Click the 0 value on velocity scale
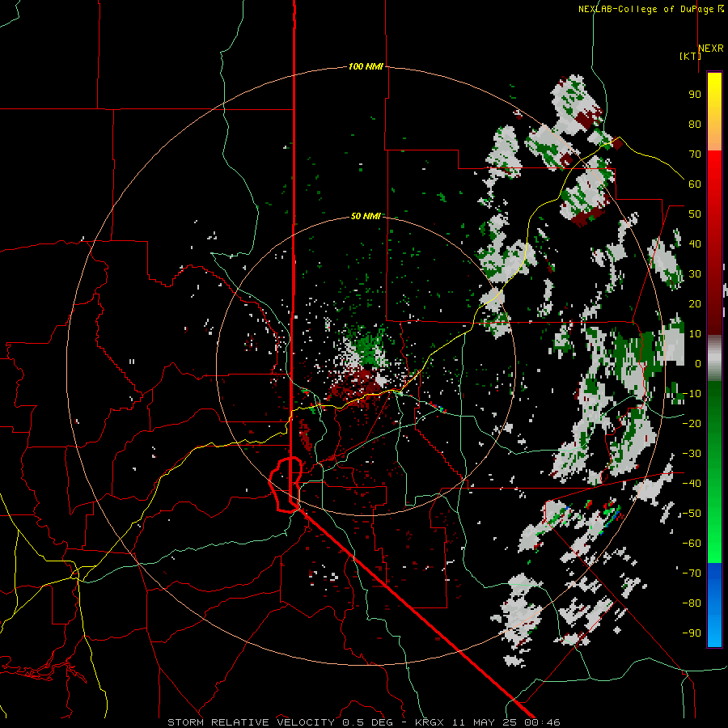728x728 pixels. (697, 364)
